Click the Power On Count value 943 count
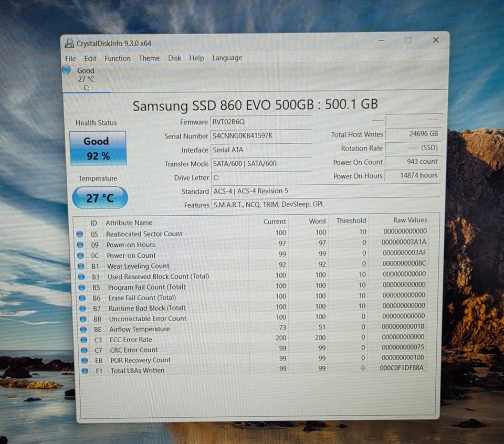This screenshot has width=504, height=444. point(413,162)
